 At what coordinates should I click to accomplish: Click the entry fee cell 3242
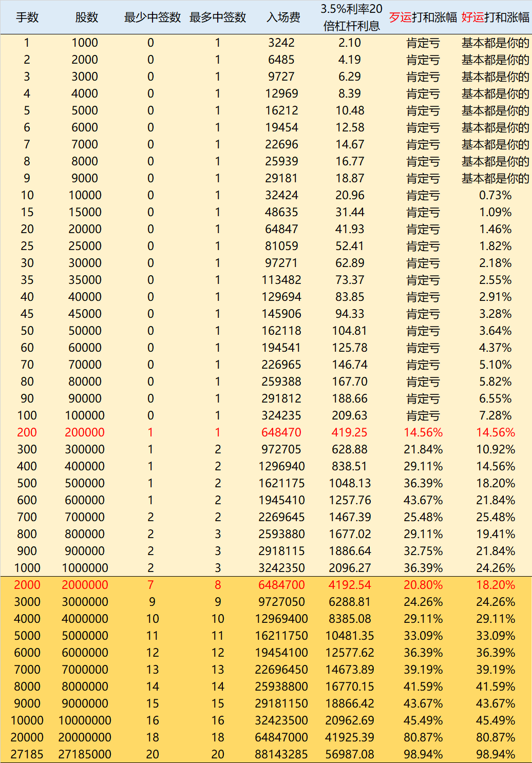281,43
